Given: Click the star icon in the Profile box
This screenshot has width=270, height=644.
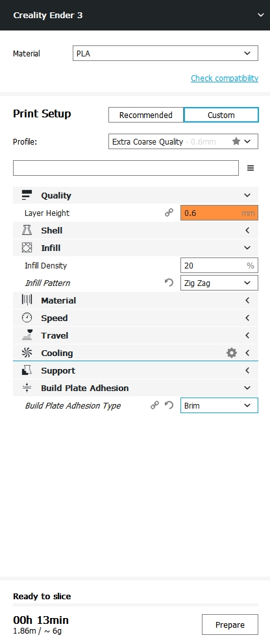Looking at the screenshot, I should pyautogui.click(x=236, y=141).
